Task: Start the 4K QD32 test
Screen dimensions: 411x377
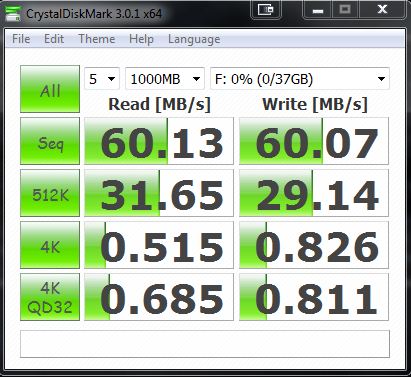Action: coord(50,297)
